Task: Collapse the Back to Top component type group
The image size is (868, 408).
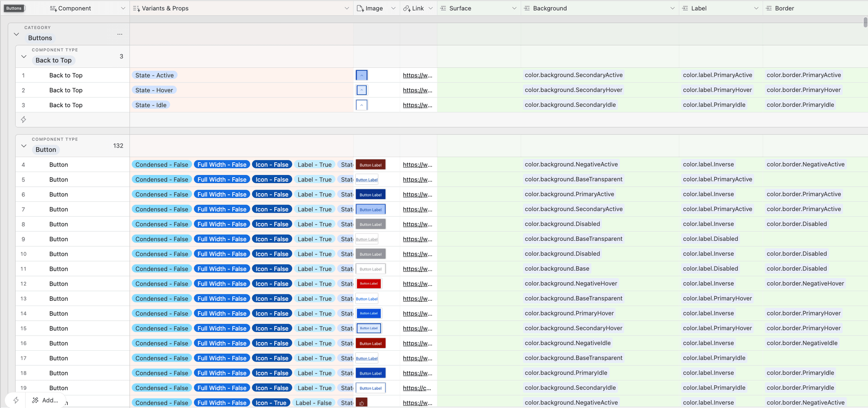Action: pos(24,56)
